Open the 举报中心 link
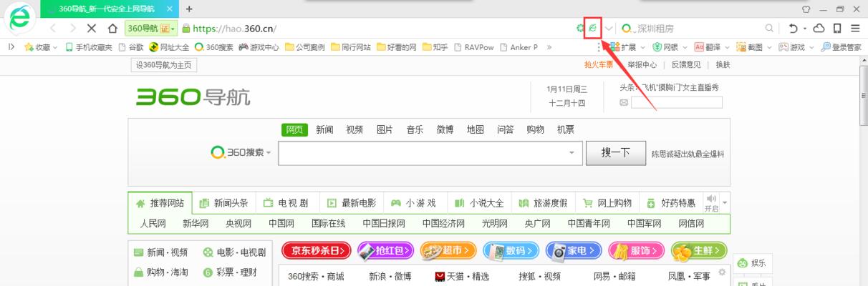The height and width of the screenshot is (286, 868). click(642, 65)
